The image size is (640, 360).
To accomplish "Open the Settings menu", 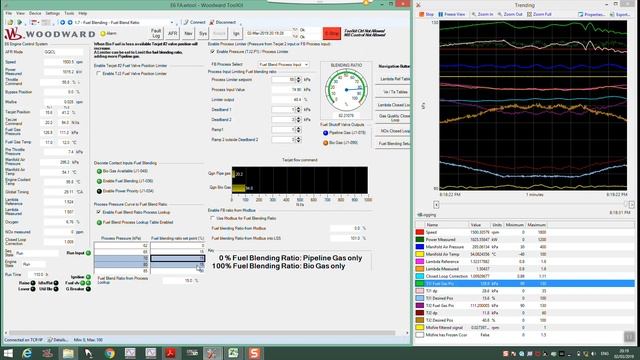I will (53, 13).
